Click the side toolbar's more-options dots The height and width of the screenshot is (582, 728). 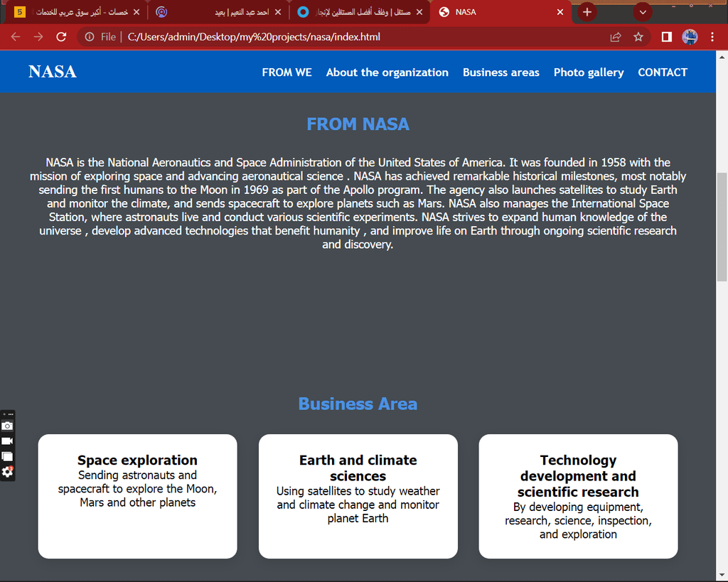tap(11, 414)
